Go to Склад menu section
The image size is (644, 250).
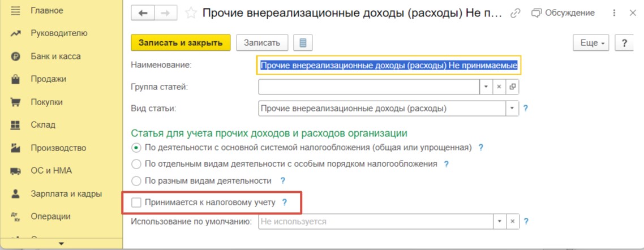[42, 125]
